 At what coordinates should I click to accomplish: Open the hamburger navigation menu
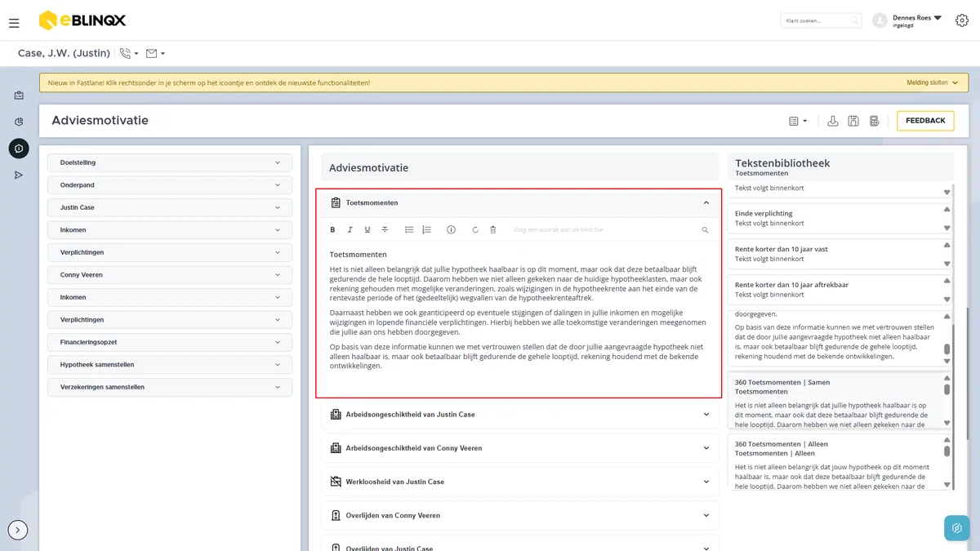coord(14,23)
